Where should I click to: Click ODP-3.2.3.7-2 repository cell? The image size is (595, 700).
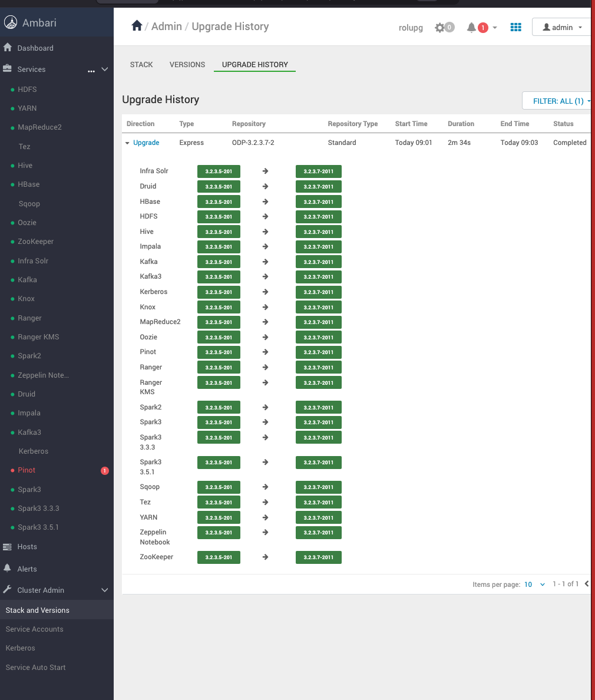tap(253, 143)
